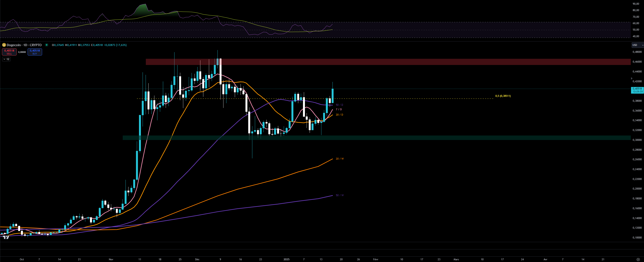Click the Dogecoin coin logo icon
The height and width of the screenshot is (262, 644).
pos(4,45)
